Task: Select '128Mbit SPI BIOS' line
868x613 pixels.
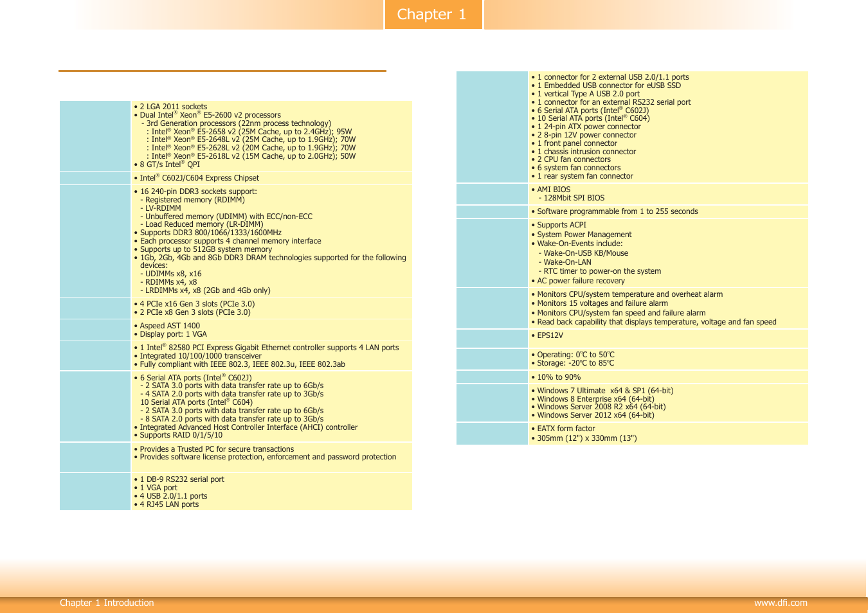Action: 571,198
